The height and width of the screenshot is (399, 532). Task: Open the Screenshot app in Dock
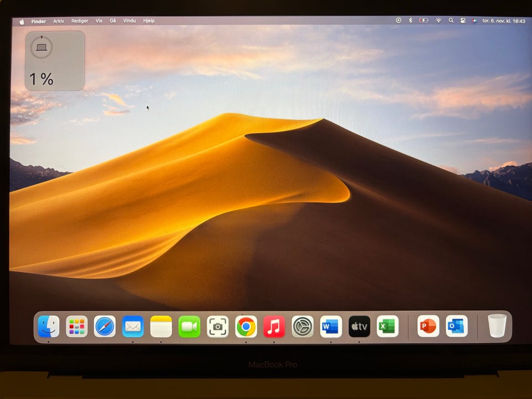click(217, 326)
